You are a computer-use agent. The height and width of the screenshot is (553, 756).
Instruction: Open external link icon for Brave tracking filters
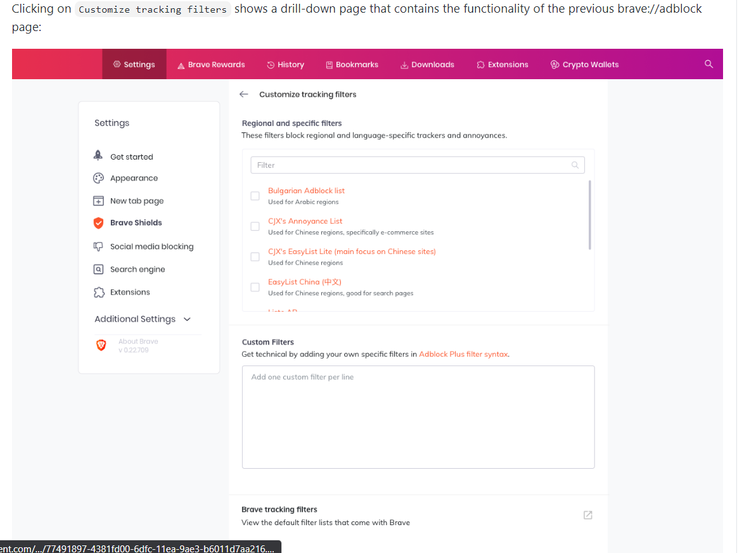click(x=587, y=515)
